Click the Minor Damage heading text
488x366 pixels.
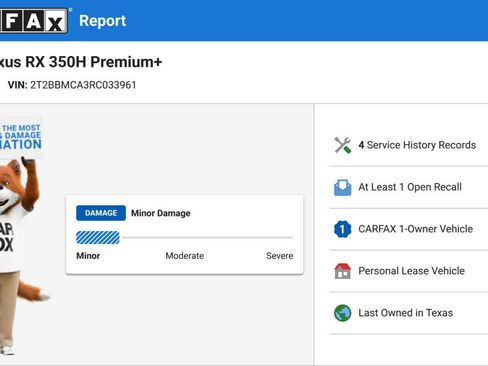tap(161, 213)
